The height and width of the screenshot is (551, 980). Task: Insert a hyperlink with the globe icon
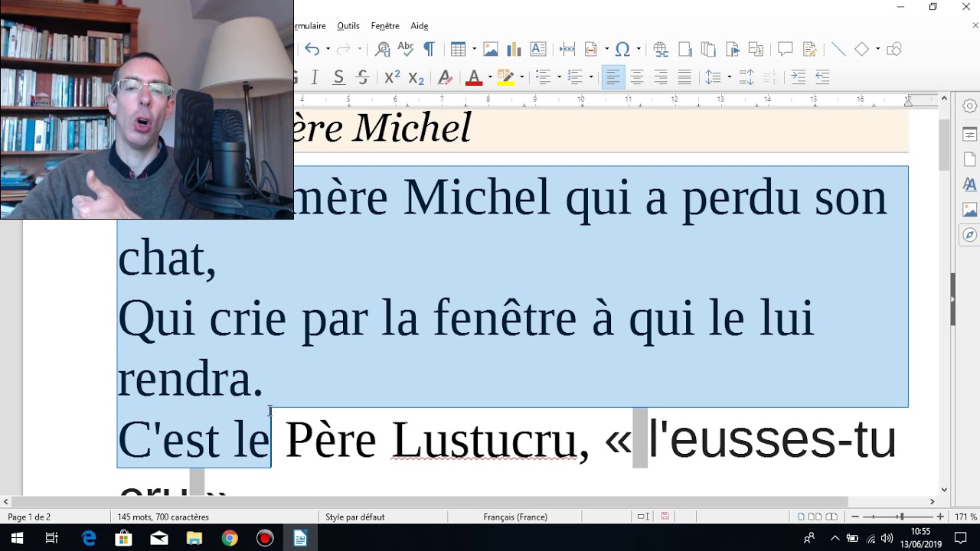660,49
